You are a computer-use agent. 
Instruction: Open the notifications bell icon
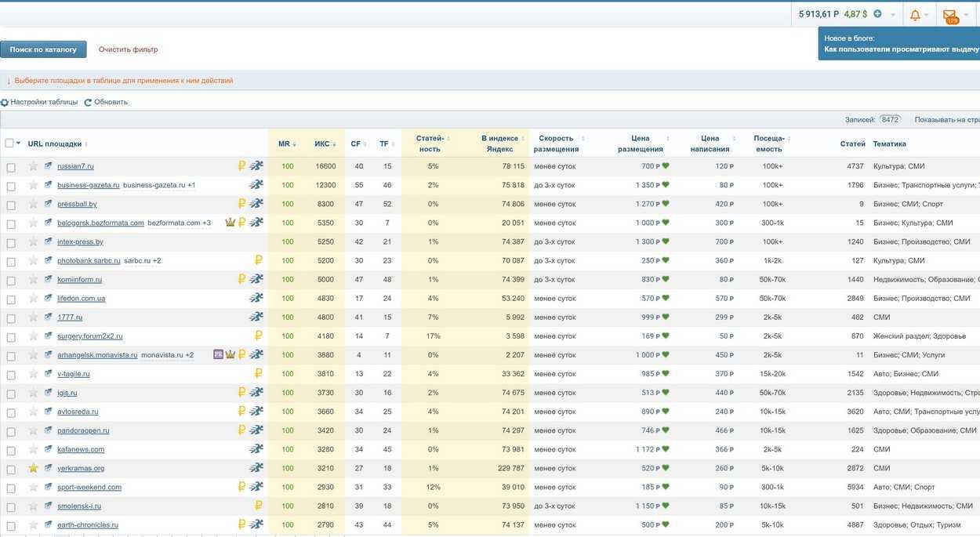(915, 14)
